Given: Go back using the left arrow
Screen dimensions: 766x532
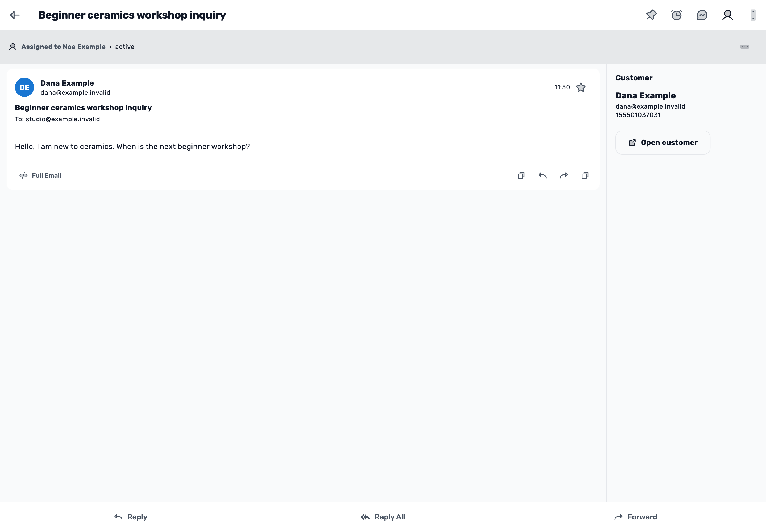Looking at the screenshot, I should pos(15,15).
